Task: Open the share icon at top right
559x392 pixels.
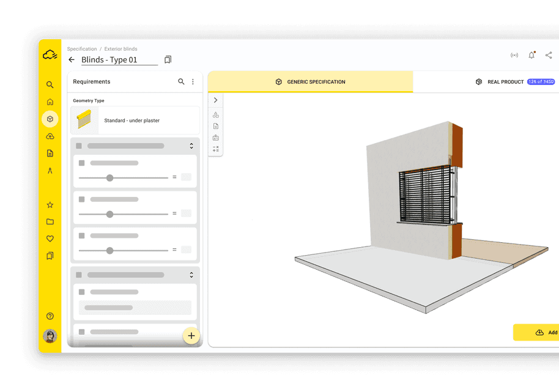Action: (549, 55)
